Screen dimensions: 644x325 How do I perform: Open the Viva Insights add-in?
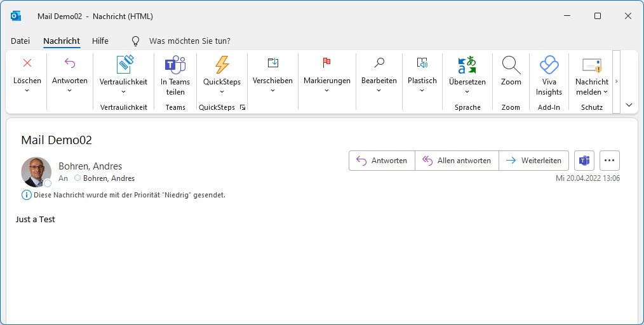tap(549, 76)
